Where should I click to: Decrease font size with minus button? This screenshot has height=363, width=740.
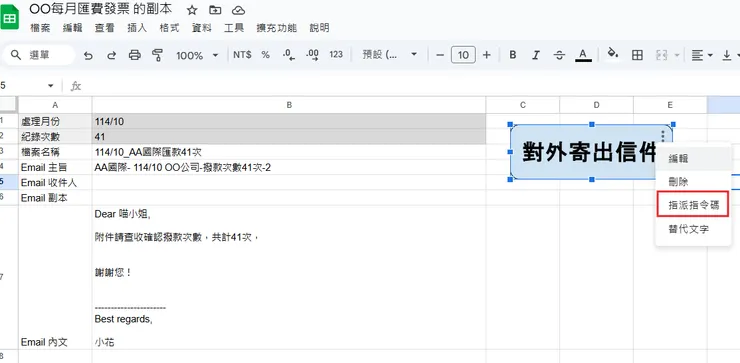point(440,55)
